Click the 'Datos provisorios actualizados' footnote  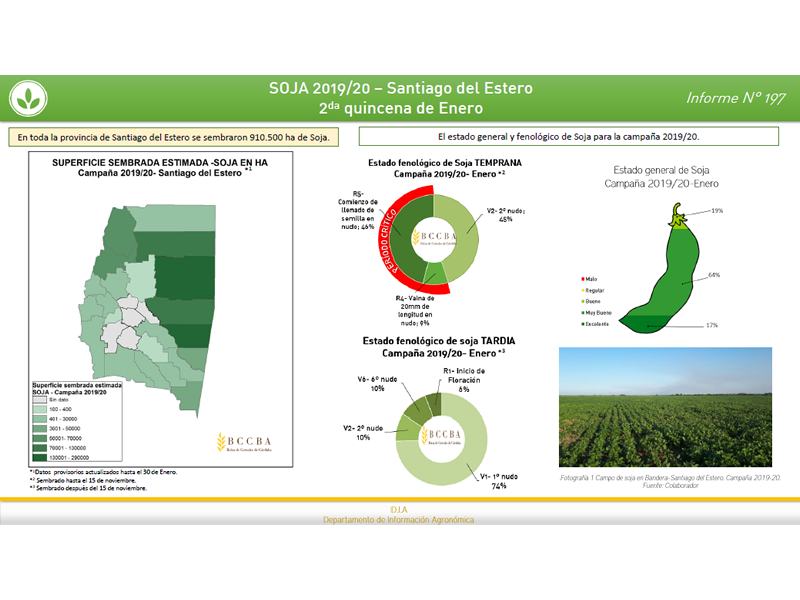103,472
